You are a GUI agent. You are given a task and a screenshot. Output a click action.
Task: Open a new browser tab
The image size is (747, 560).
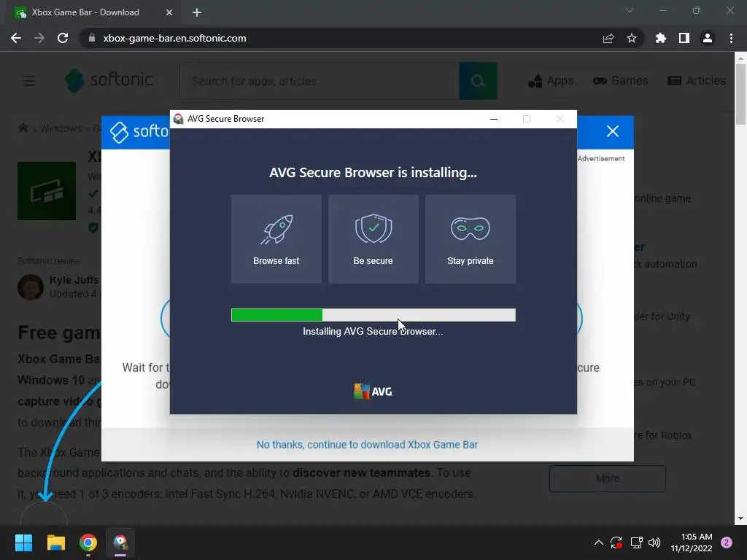[x=197, y=12]
